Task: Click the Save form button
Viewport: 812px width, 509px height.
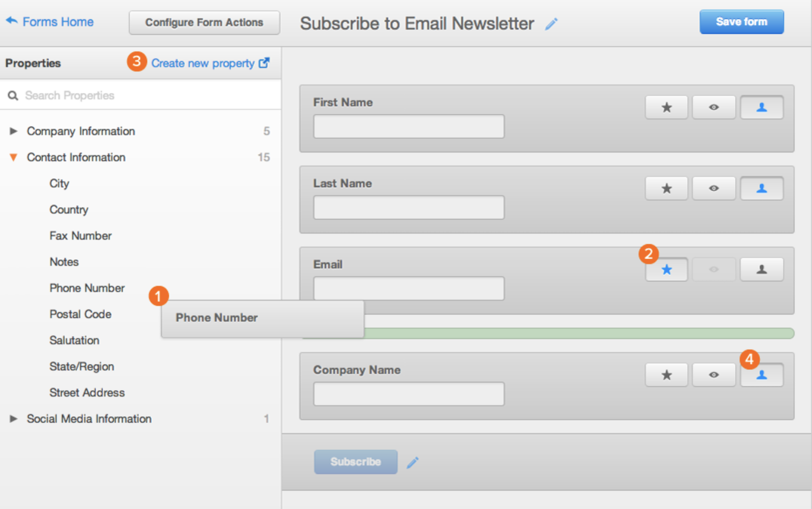Action: [x=741, y=22]
